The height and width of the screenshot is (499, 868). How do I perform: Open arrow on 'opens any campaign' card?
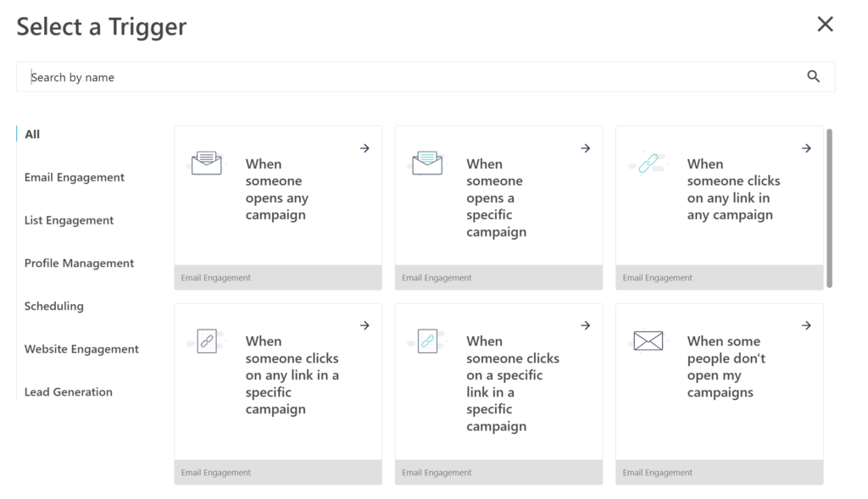364,148
